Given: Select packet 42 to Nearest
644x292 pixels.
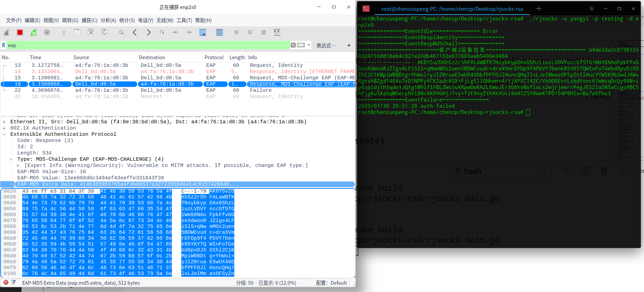Looking at the screenshot, I should pyautogui.click(x=178, y=96).
